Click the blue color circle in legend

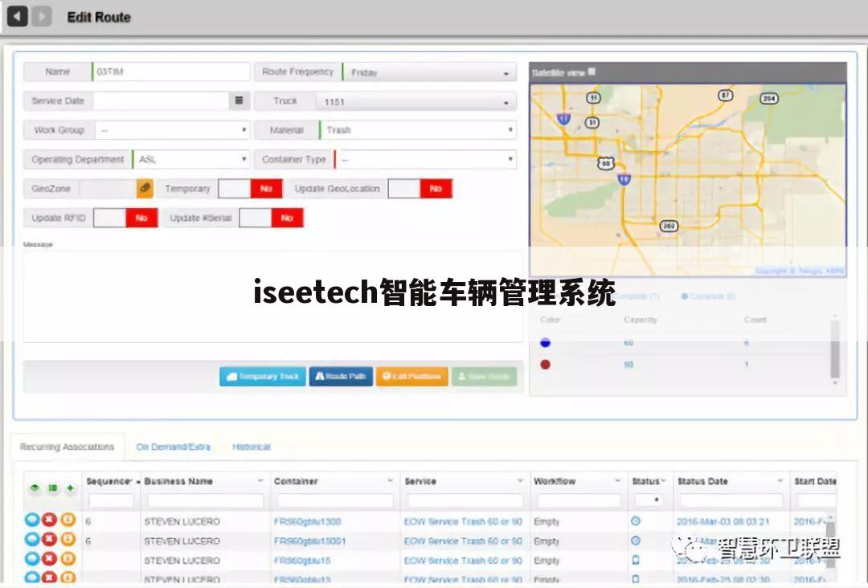click(x=545, y=342)
